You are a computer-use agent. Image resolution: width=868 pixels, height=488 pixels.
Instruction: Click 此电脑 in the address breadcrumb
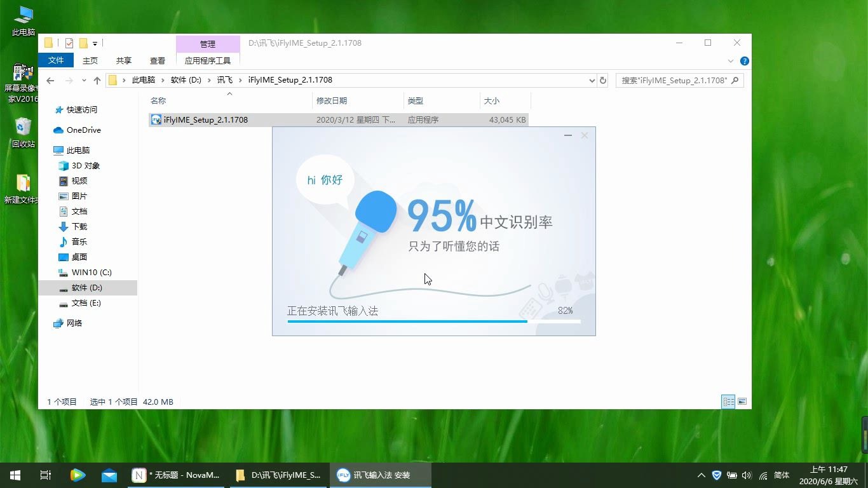click(x=143, y=80)
